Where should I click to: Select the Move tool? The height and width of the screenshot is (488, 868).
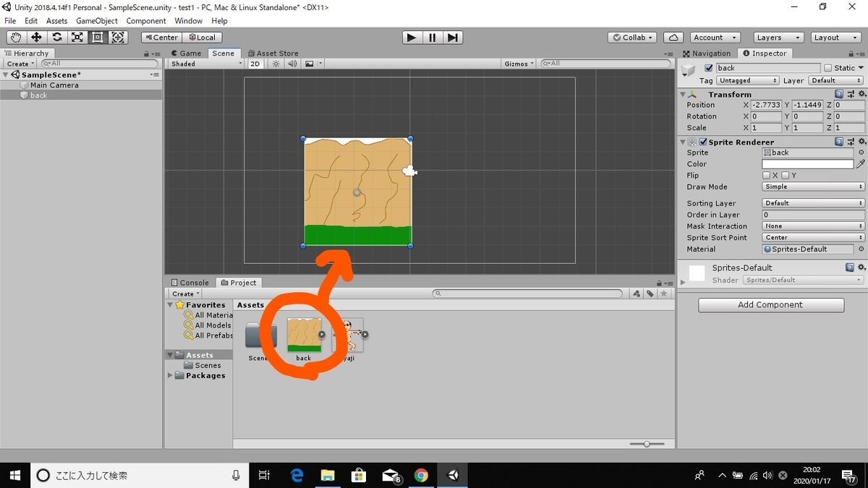[36, 38]
